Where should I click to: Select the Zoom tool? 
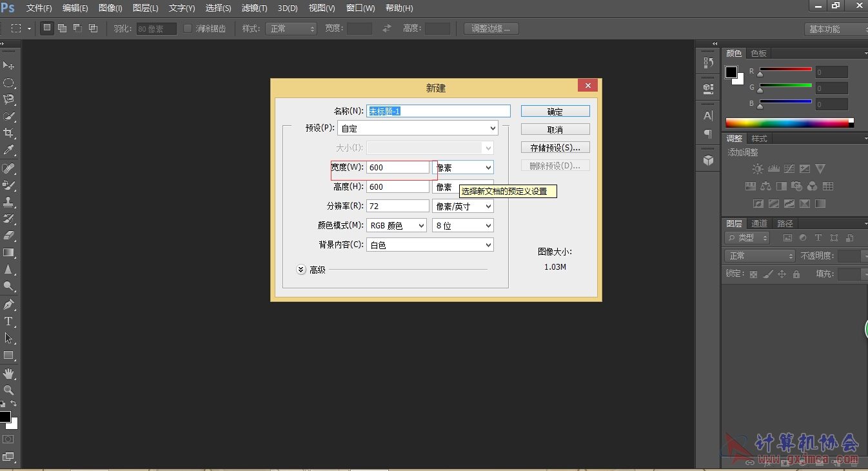point(9,390)
